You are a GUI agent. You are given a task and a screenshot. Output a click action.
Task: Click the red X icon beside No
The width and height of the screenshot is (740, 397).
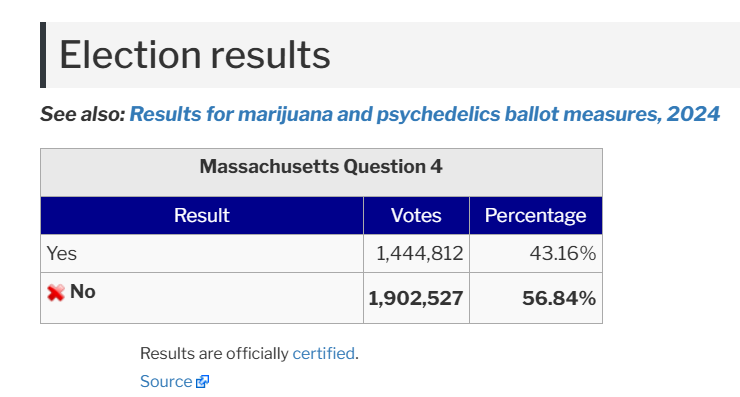point(56,293)
